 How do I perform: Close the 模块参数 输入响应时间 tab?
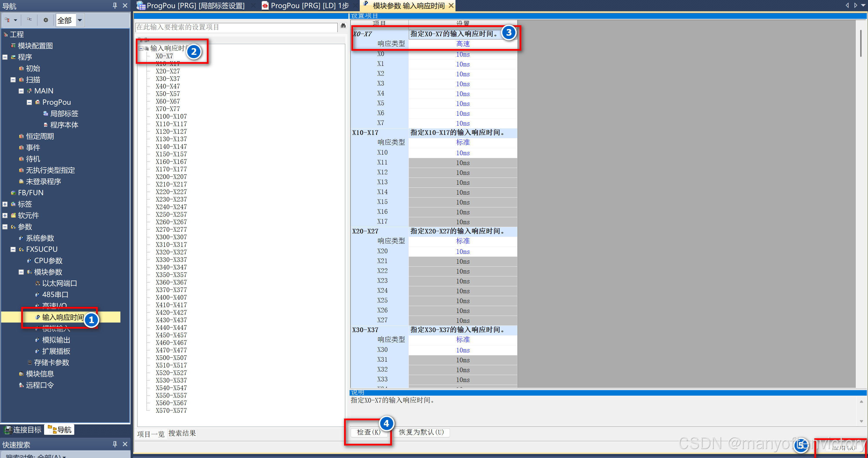pos(451,6)
